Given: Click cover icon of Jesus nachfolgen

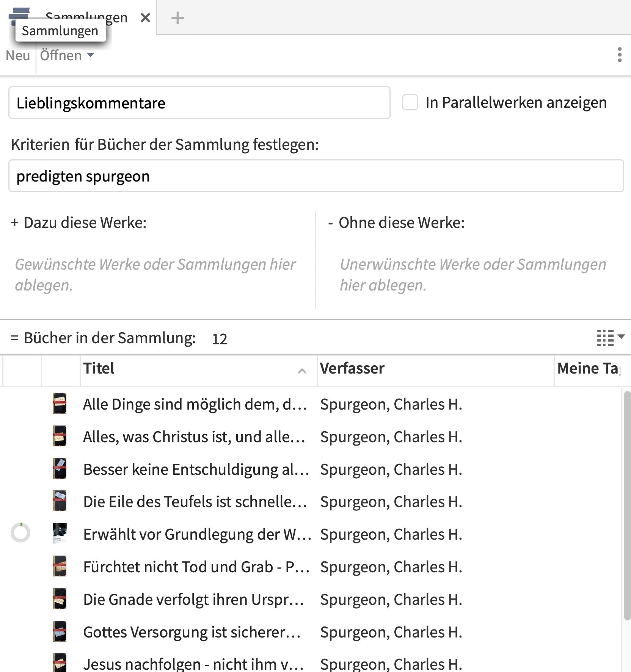Looking at the screenshot, I should (60, 663).
